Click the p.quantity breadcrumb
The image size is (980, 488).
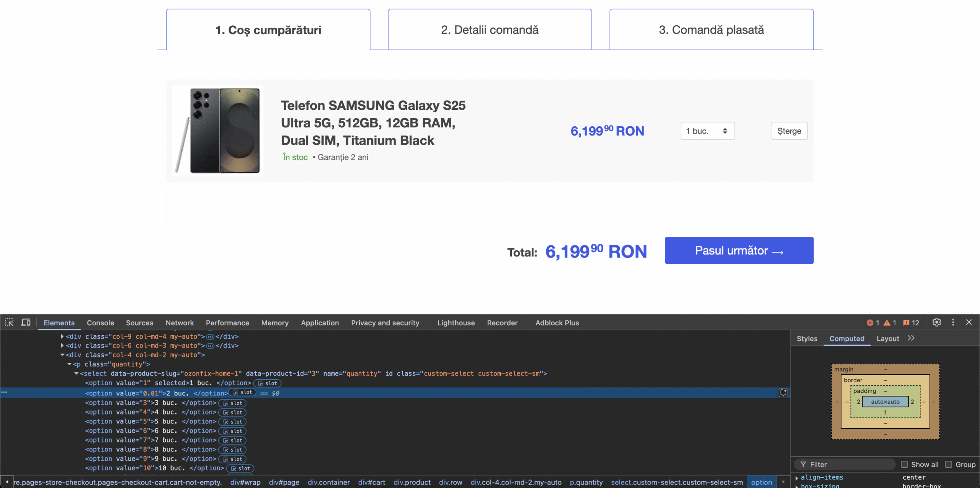pyautogui.click(x=586, y=482)
